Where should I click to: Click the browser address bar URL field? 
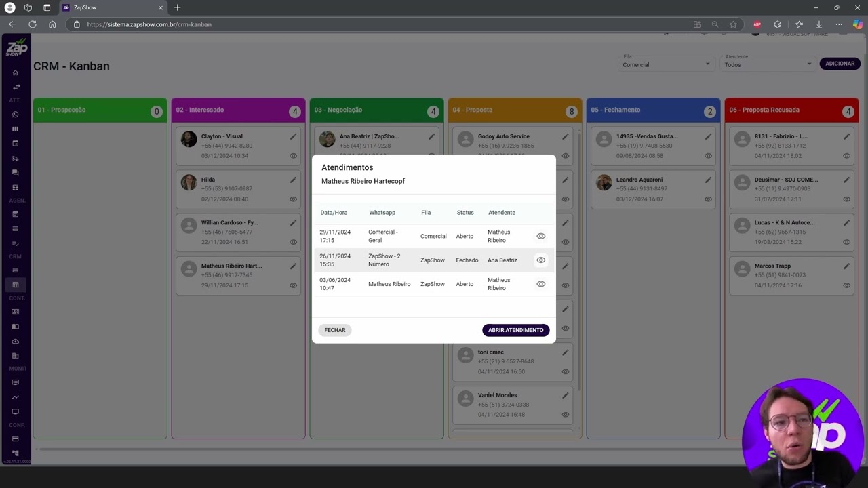[380, 24]
